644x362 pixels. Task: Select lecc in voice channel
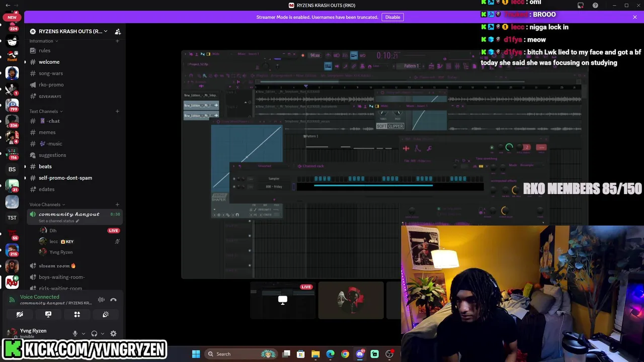click(79, 241)
